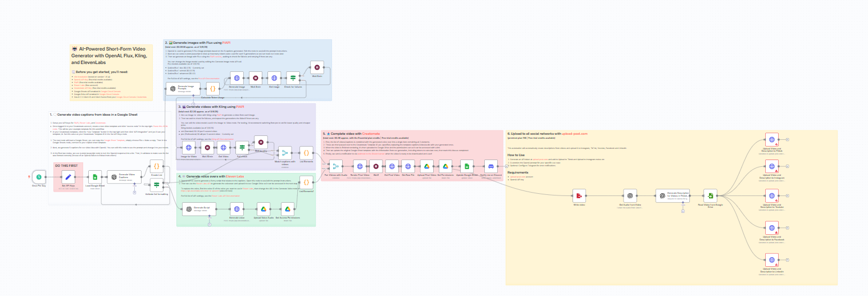This screenshot has width=868, height=296.
Task: Select the Get Image node
Action: [x=274, y=79]
